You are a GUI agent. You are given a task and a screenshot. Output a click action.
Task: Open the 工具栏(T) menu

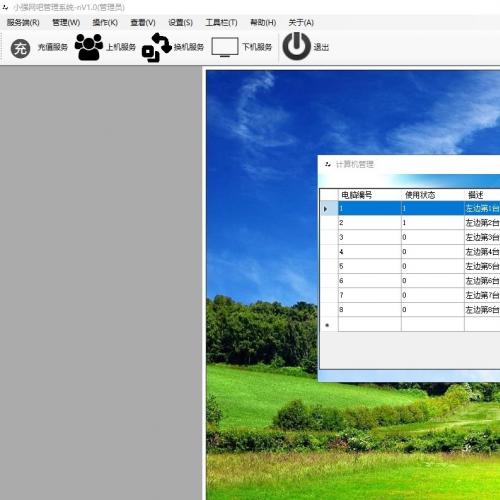point(221,23)
